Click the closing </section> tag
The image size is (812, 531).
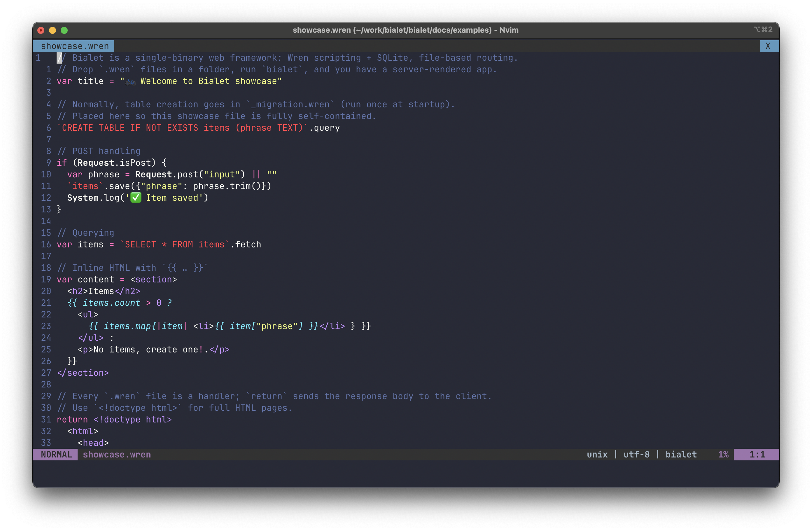pos(83,373)
